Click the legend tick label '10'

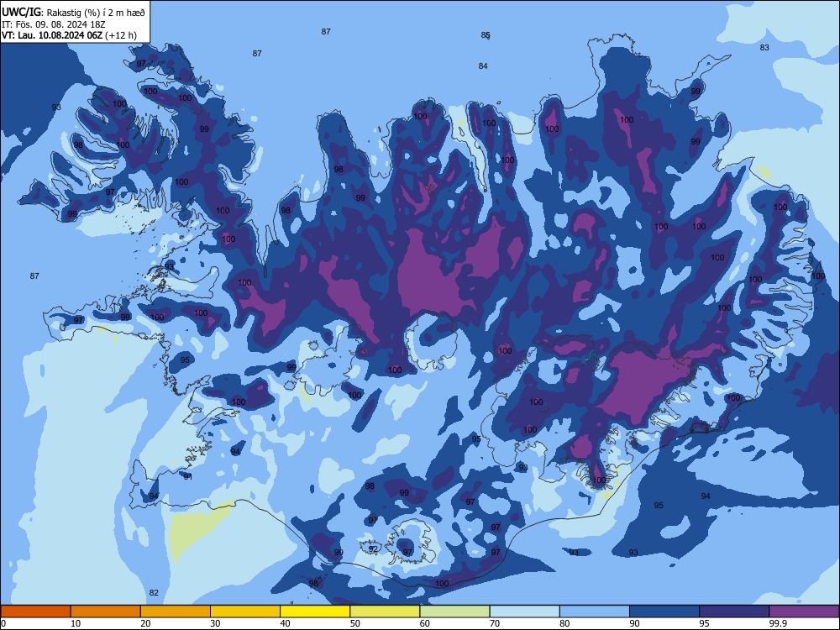76,623
